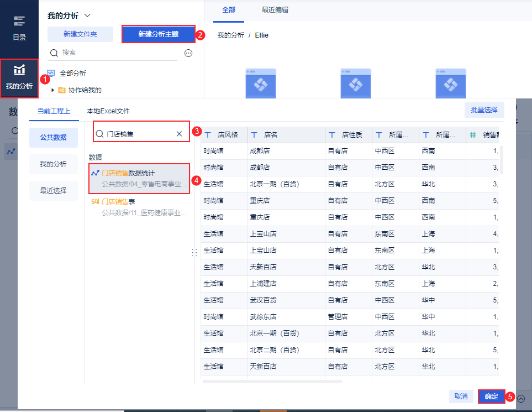Open the more options ellipsis icon
Image resolution: width=532 pixels, height=412 pixels.
(188, 53)
